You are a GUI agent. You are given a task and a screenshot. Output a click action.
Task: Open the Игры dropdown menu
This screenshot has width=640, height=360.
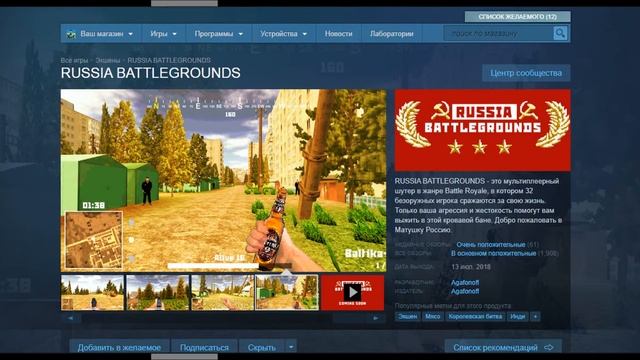[163, 33]
